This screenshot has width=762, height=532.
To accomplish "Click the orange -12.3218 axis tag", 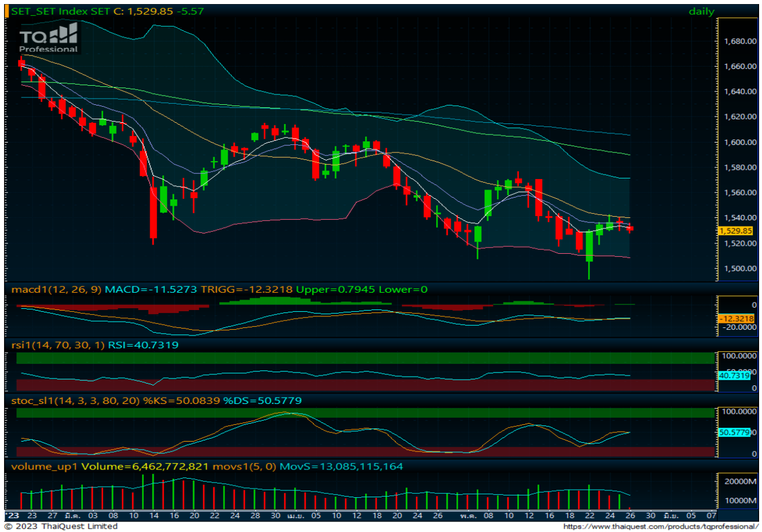I will [736, 319].
